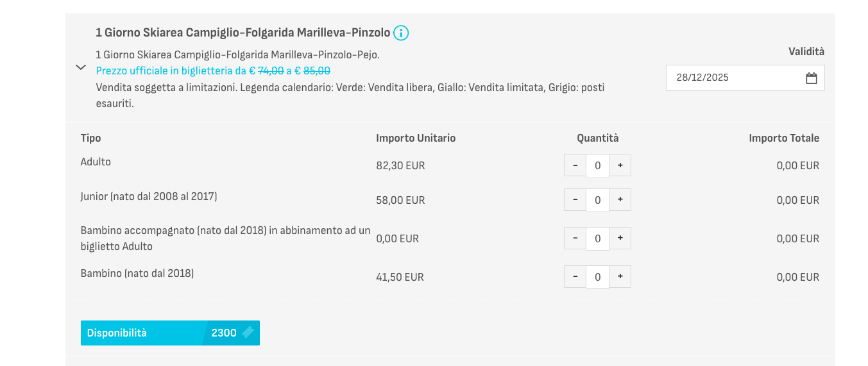This screenshot has height=366, width=868.
Task: Increase Bambino (nato dal 2018) quantity
Action: tap(620, 277)
